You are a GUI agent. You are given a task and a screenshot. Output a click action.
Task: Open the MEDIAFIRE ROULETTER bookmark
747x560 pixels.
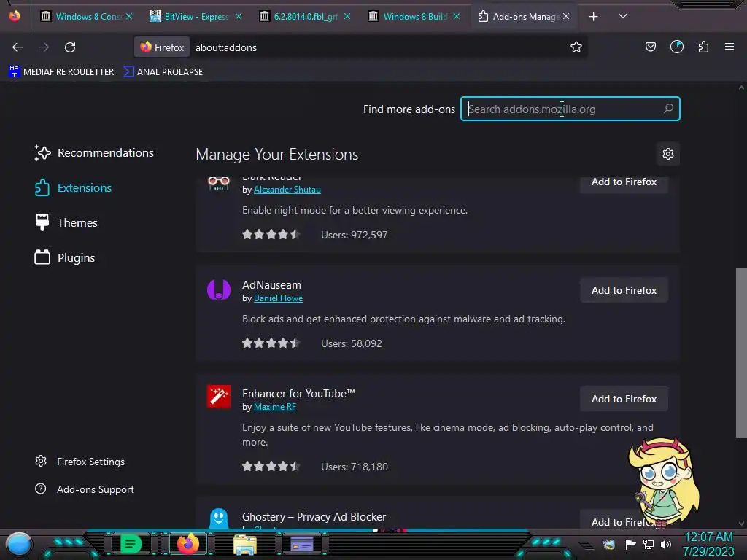(x=61, y=72)
